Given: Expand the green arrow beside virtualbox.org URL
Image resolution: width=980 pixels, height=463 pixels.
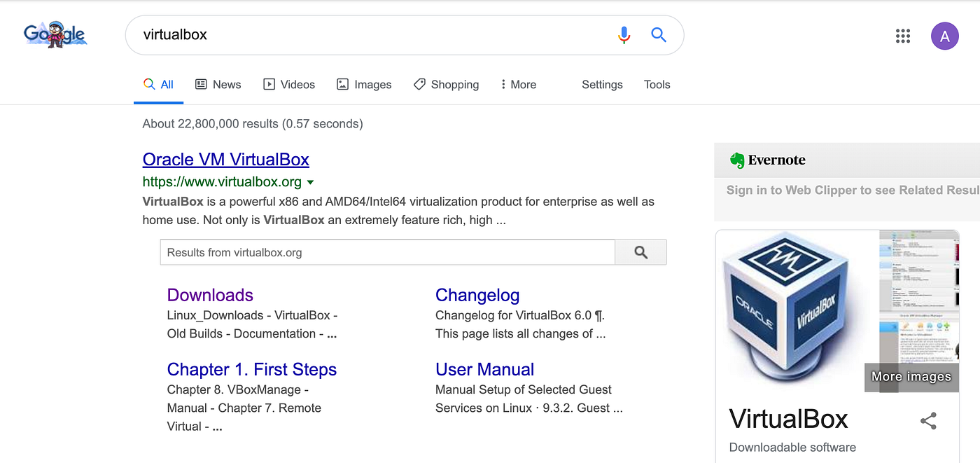Looking at the screenshot, I should [x=310, y=183].
